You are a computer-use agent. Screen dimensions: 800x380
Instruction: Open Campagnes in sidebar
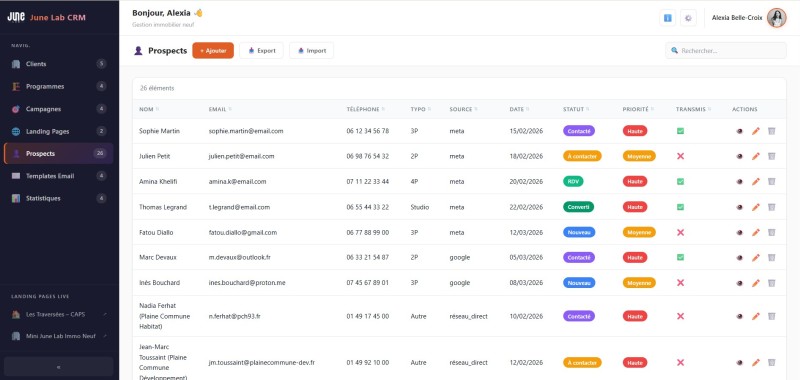click(x=59, y=109)
